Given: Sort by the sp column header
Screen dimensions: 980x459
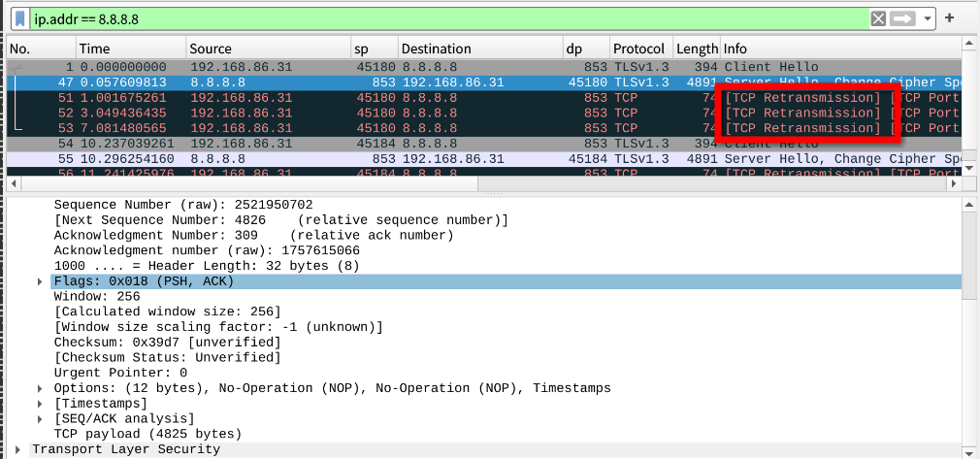Looking at the screenshot, I should (x=375, y=49).
